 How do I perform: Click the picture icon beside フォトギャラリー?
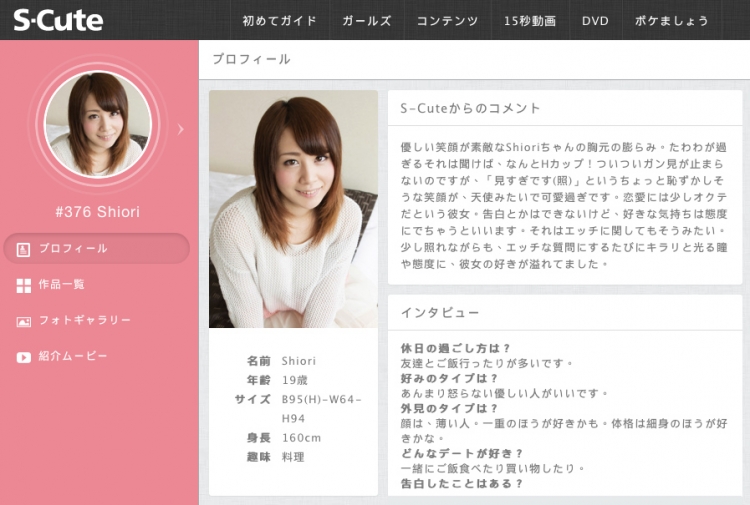24,321
